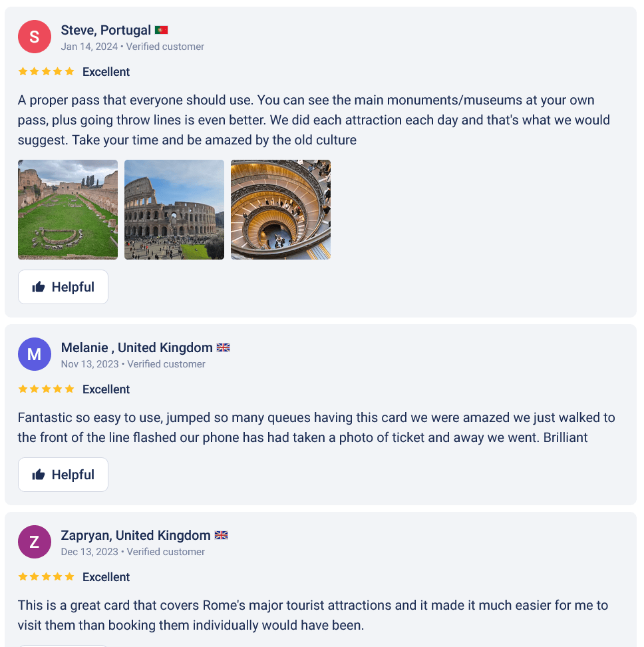
Task: Select Steve's red avatar circle
Action: 35,37
